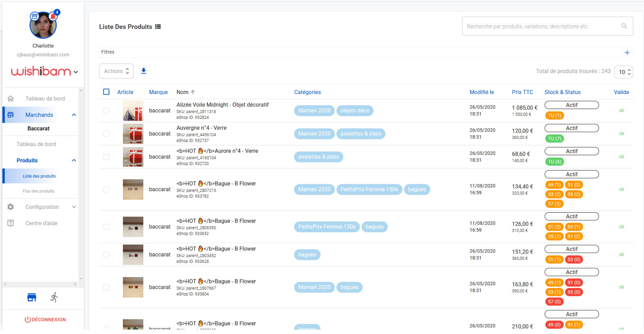This screenshot has height=334, width=644.
Task: Open Baccarat's Tableau de bord submenu
Action: click(x=36, y=144)
